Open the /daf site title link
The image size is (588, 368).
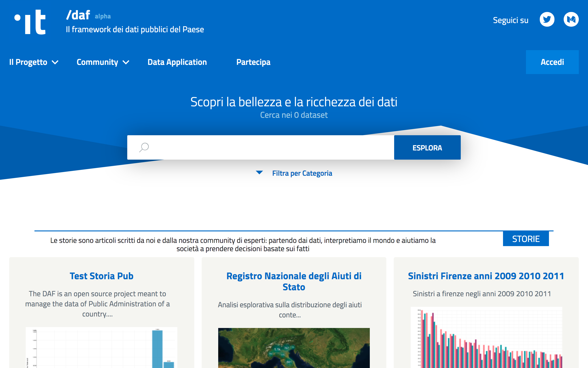coord(78,15)
